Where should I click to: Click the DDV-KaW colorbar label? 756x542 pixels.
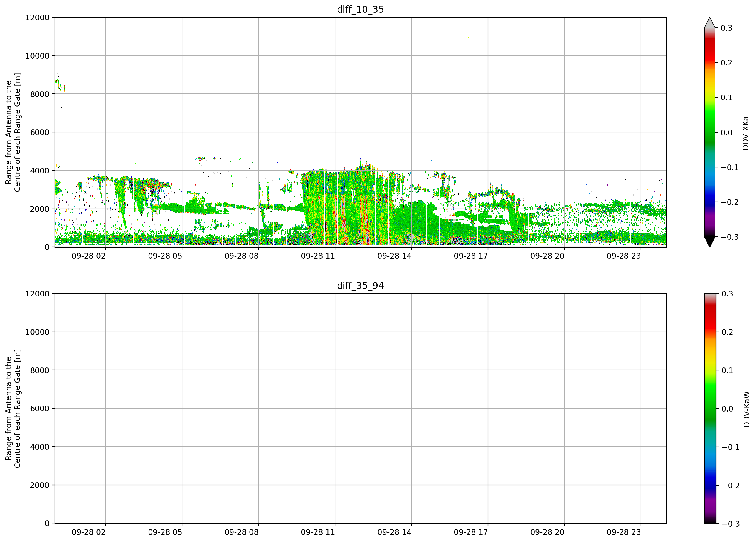[746, 409]
